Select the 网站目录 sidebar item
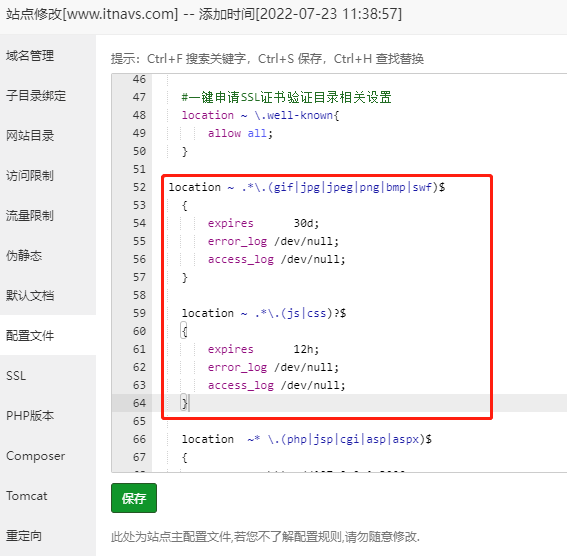The width and height of the screenshot is (567, 556). (48, 136)
